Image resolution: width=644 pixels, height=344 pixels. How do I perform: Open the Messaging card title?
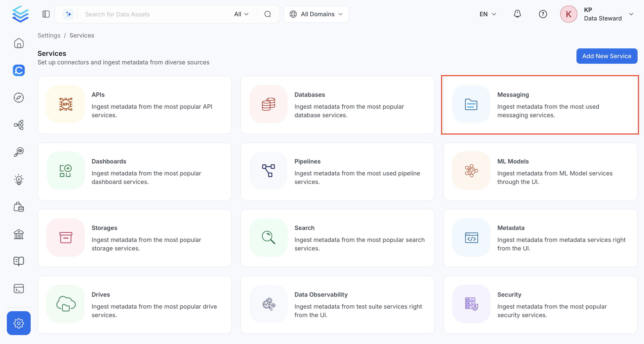pyautogui.click(x=513, y=94)
